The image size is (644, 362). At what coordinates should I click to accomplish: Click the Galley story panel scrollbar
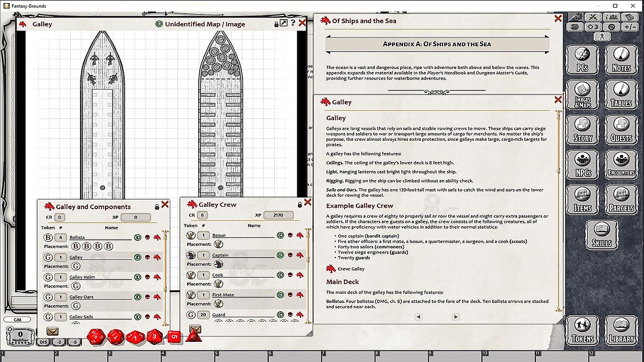[x=558, y=171]
